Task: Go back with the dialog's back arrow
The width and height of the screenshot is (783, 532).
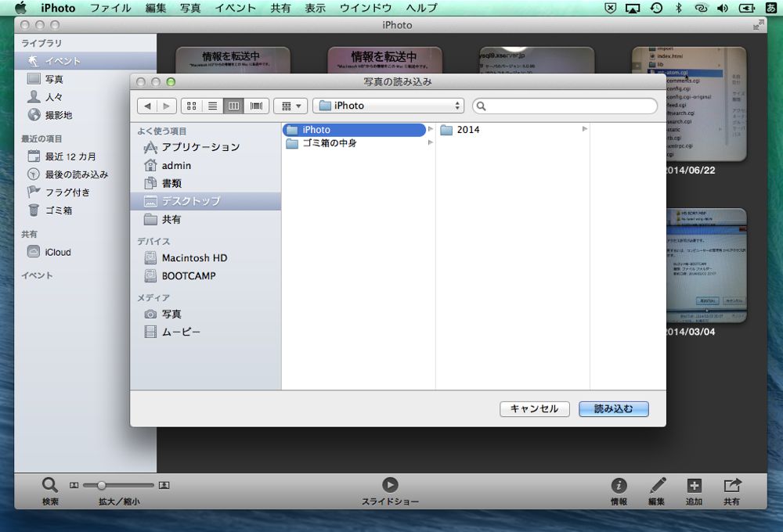Action: (x=147, y=106)
